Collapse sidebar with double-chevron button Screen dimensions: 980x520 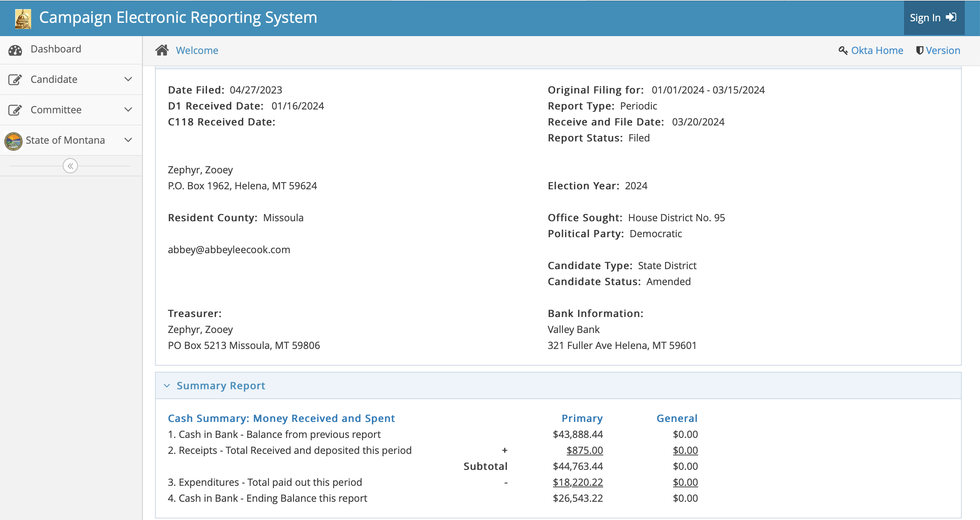tap(70, 166)
